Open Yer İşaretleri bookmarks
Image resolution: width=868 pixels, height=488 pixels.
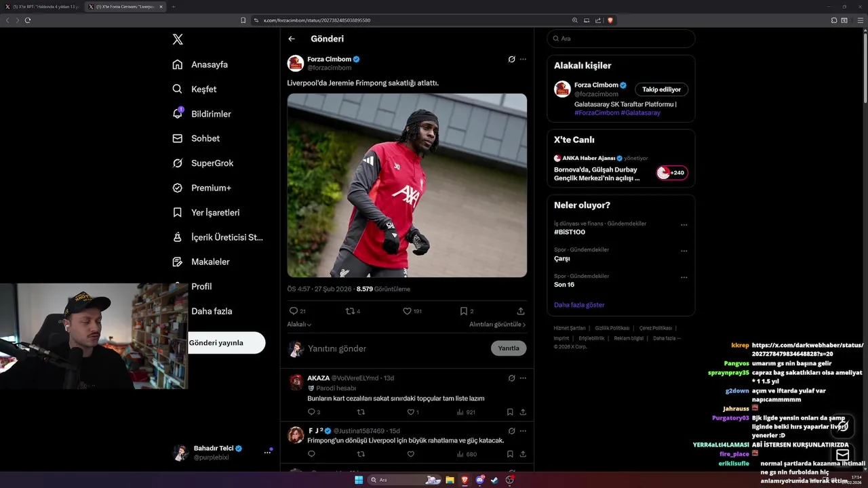tap(206, 212)
